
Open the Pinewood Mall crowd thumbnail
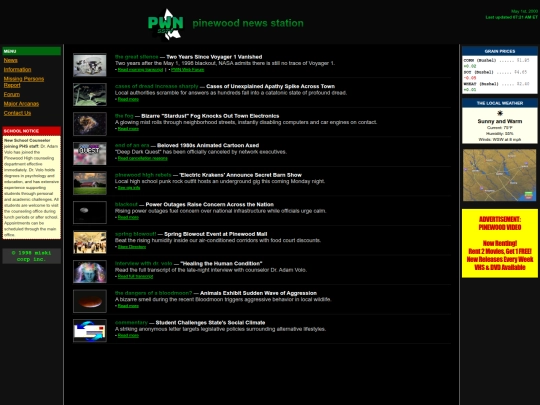(90, 242)
